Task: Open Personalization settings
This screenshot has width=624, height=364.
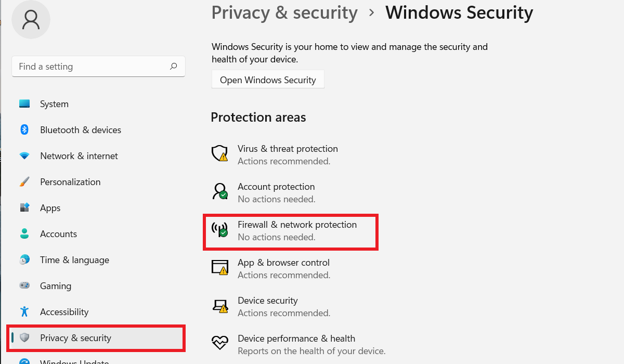Action: pos(70,182)
